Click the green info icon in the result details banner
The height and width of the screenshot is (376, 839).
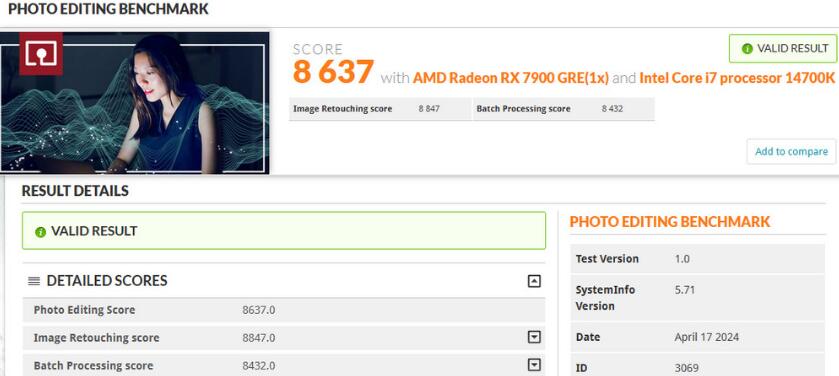click(40, 232)
